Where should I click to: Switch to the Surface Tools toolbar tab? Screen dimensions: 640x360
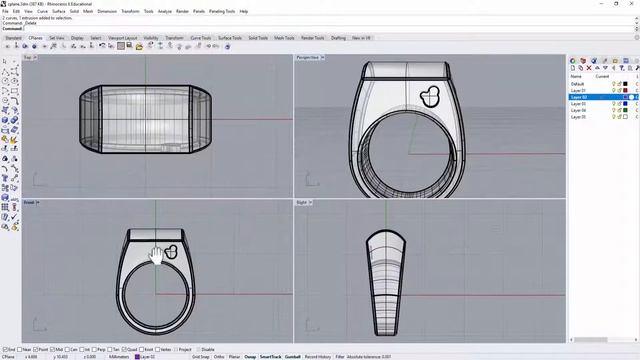[230, 38]
